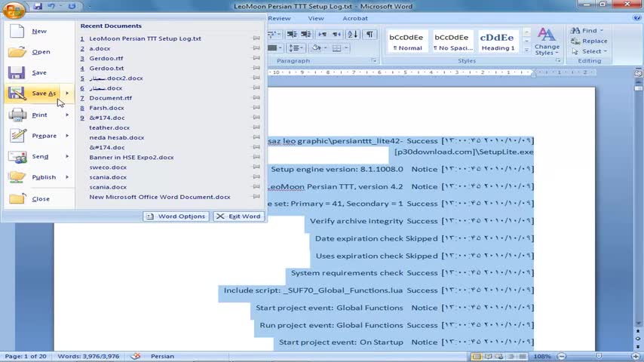Screen dimensions: 644x362
Task: Expand the Send submenu arrow
Action: (67, 157)
